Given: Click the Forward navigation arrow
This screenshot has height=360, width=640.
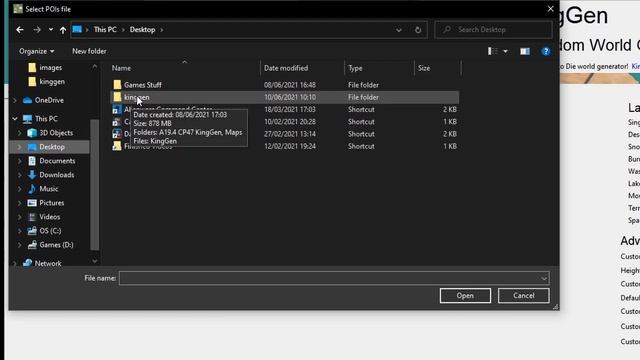Looking at the screenshot, I should coord(37,30).
